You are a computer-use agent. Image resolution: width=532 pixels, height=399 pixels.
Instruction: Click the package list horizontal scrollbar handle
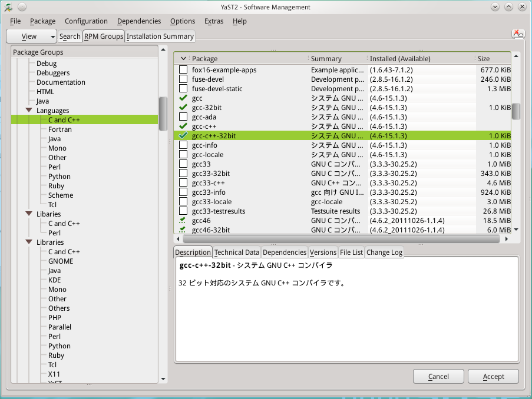341,239
